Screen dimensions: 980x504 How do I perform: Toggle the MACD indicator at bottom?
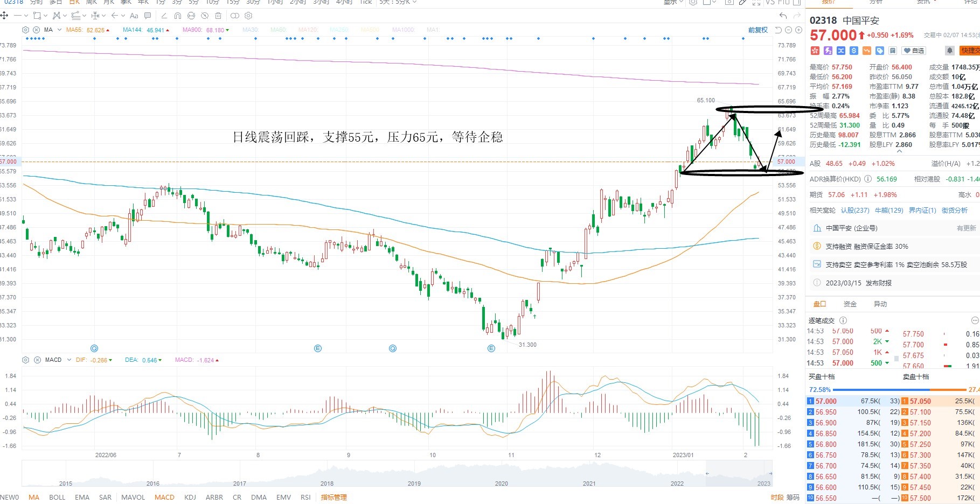tap(164, 497)
